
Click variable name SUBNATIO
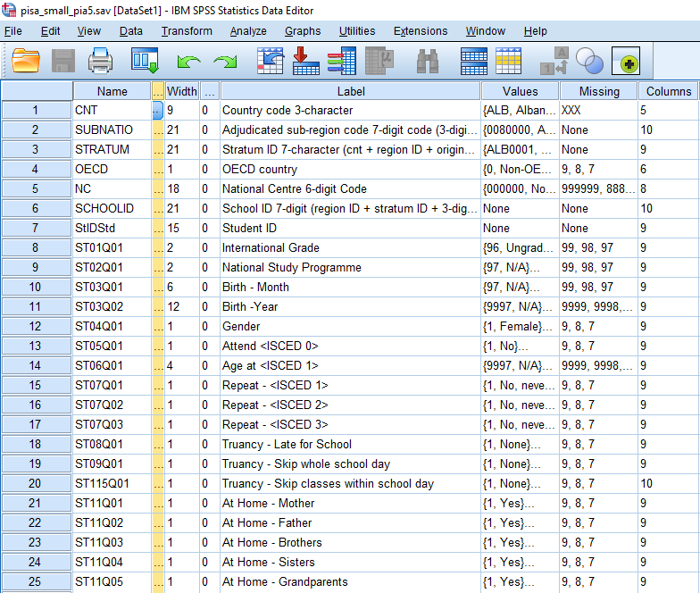[x=104, y=130]
